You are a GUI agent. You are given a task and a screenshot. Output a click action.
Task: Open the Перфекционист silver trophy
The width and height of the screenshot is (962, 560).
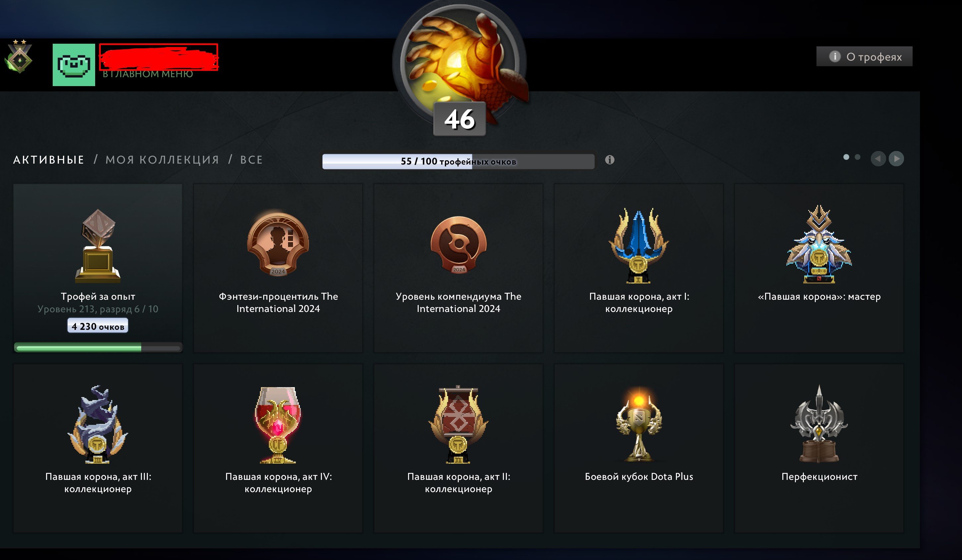coord(819,424)
